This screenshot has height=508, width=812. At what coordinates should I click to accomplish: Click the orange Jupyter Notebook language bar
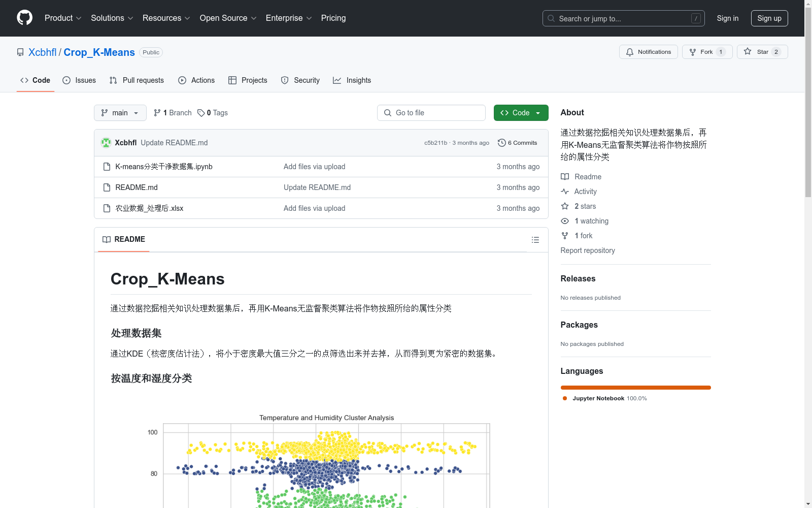(x=635, y=388)
